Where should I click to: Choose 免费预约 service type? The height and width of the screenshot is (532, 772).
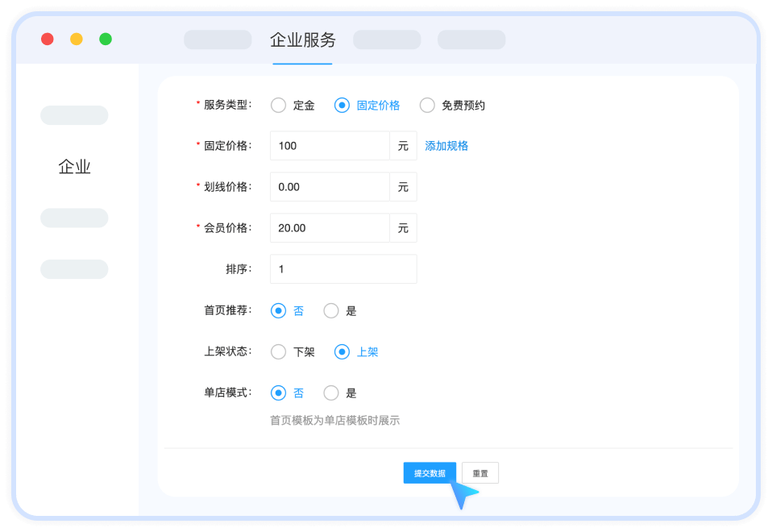(x=427, y=105)
